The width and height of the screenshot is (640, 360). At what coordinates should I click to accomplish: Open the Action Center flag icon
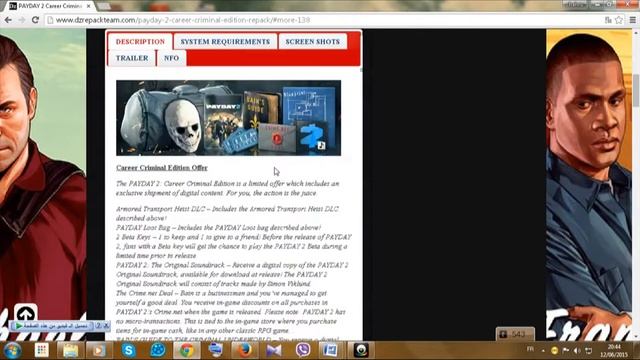[x=566, y=351]
